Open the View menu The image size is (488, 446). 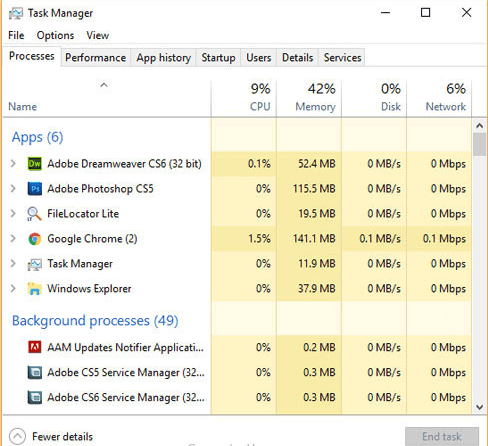[98, 35]
